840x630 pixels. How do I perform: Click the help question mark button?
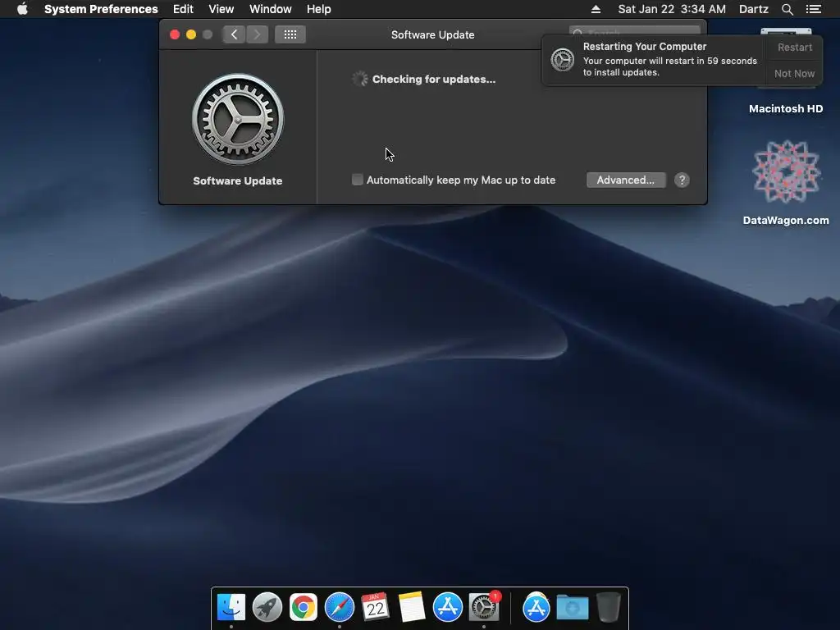pyautogui.click(x=682, y=180)
